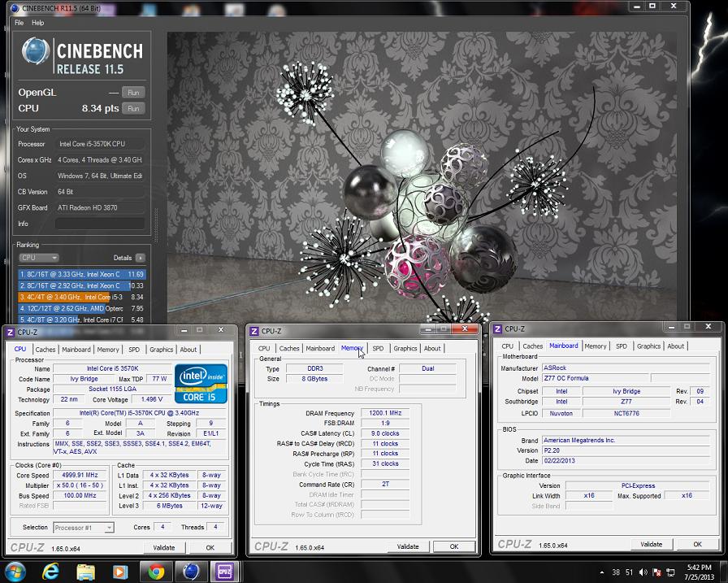Click Validate in middle CPU-Z window
This screenshot has height=583, width=728.
(x=408, y=546)
